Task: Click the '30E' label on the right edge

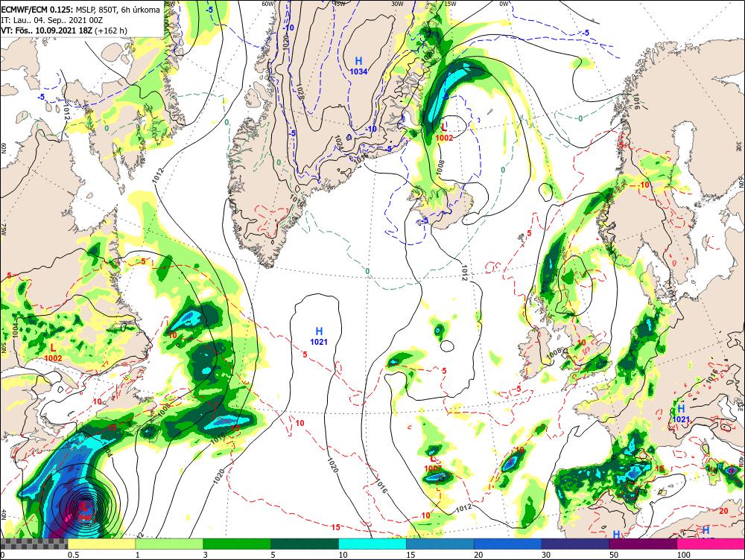Action: pos(739,145)
